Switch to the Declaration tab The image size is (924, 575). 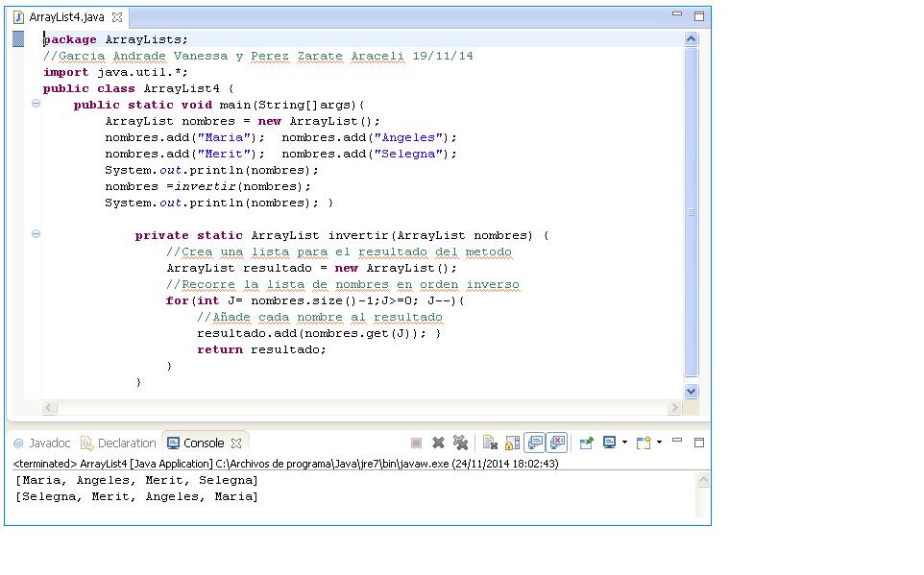pos(118,443)
